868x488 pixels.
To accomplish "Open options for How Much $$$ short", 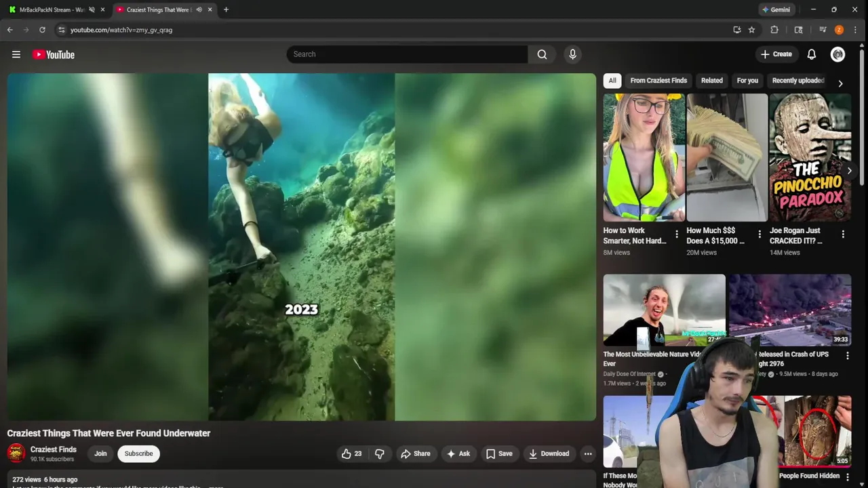I will 759,235.
